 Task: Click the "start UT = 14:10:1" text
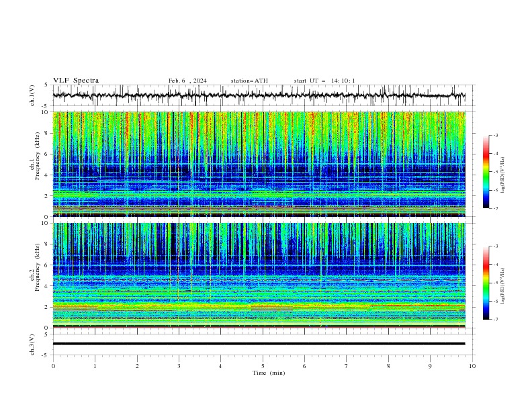tap(324, 81)
